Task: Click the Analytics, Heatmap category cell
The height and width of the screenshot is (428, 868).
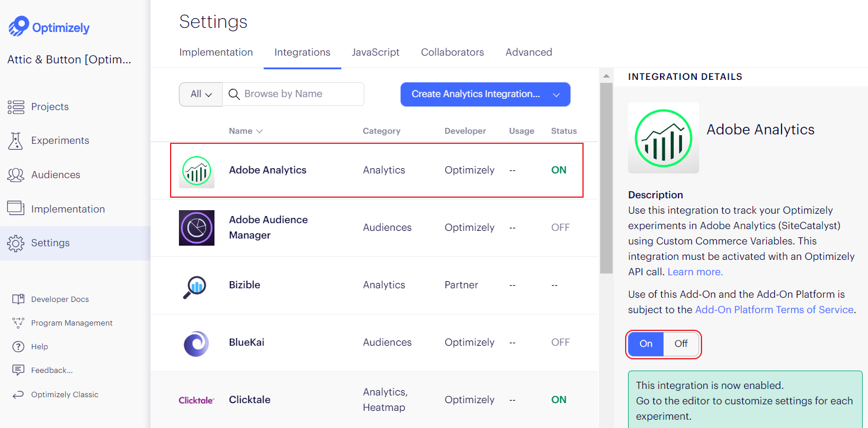Action: tap(385, 400)
